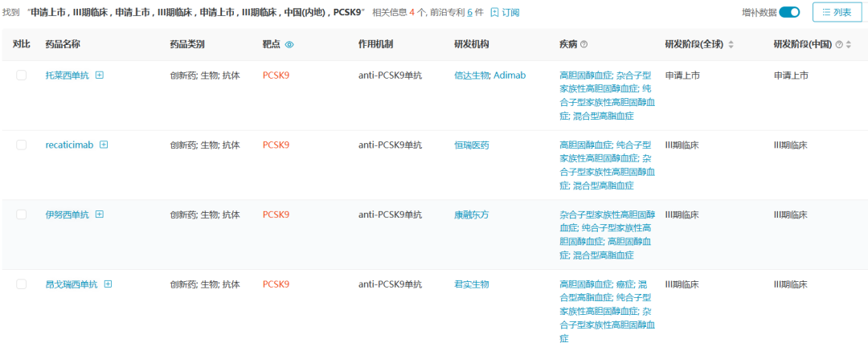Check the compare box for recaticimab

click(22, 145)
